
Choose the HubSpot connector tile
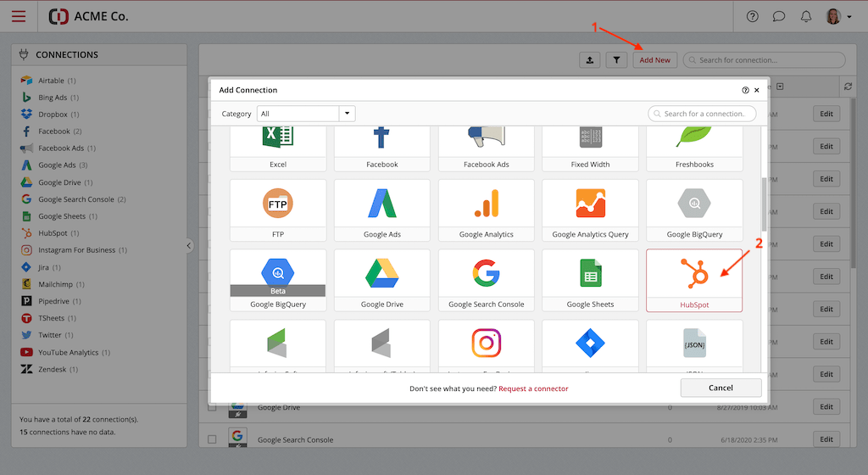[694, 280]
